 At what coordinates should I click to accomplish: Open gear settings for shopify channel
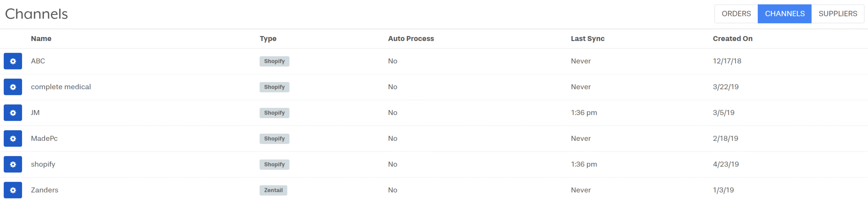click(13, 164)
